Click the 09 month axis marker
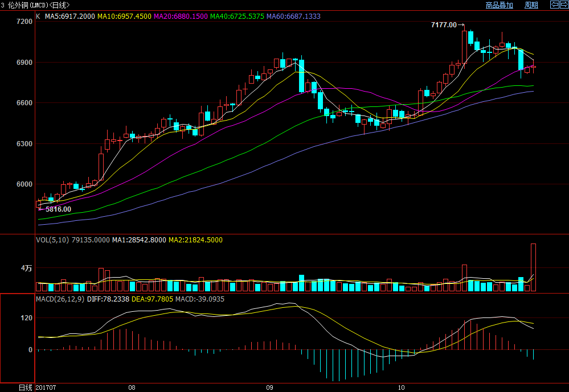 click(x=269, y=387)
